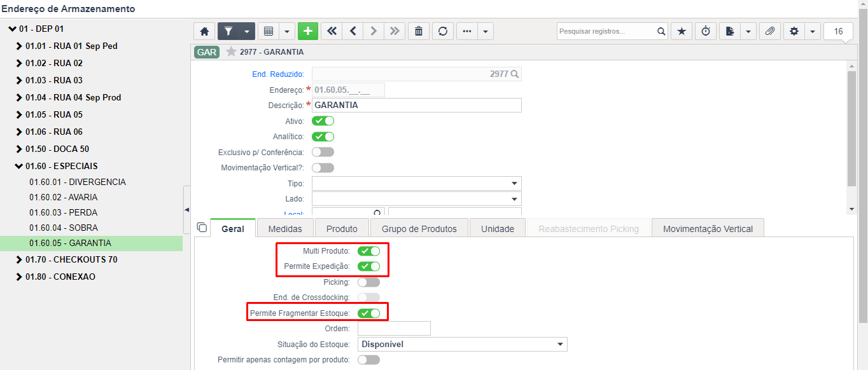
Task: Collapse the 01.60 - ESPECIAIS node
Action: (x=19, y=166)
